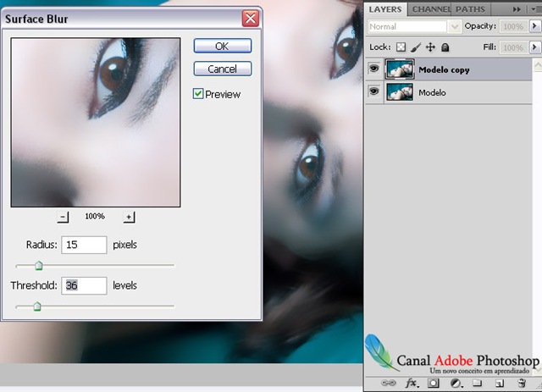Cancel the Surface Blur dialog

point(222,69)
